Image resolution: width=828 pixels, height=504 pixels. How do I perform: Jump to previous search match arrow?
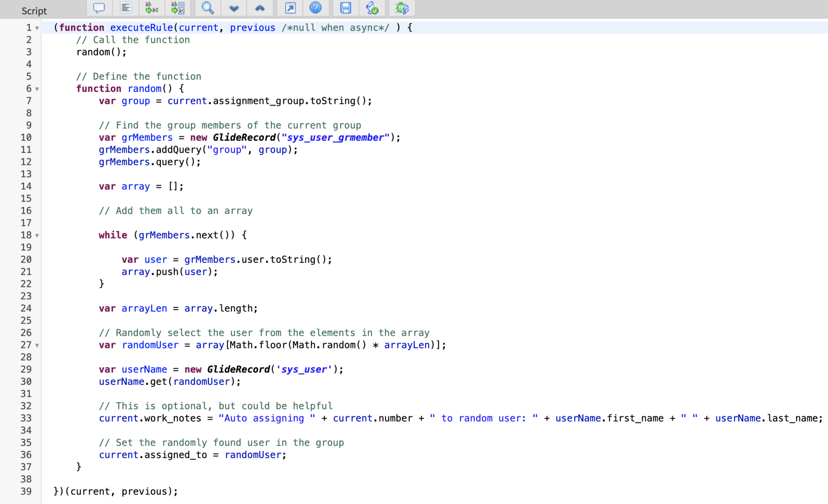click(260, 8)
